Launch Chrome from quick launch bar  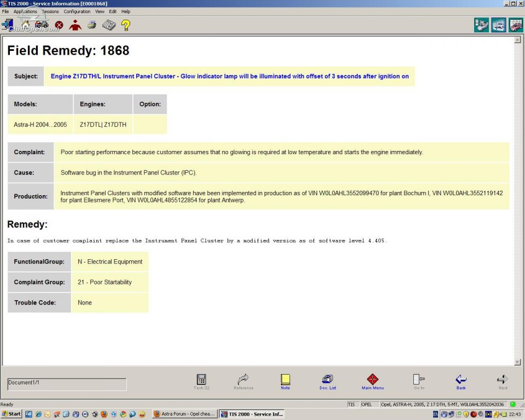(123, 415)
